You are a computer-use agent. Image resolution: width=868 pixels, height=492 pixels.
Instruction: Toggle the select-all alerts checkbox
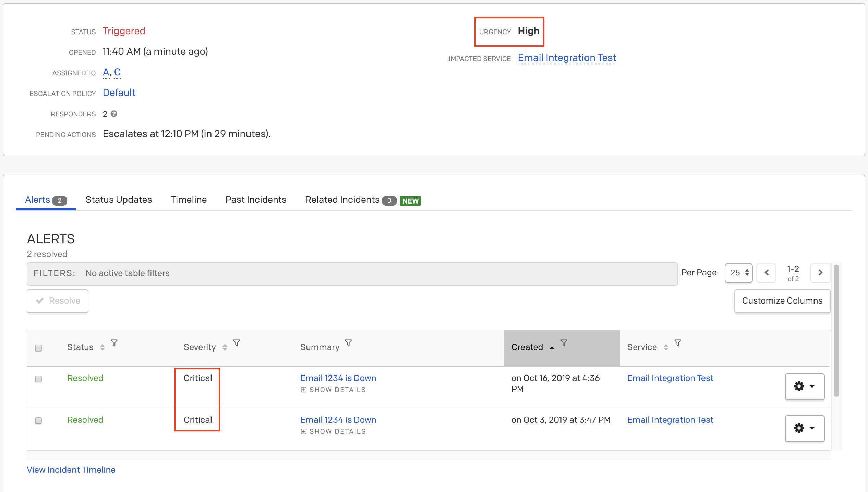pos(38,348)
